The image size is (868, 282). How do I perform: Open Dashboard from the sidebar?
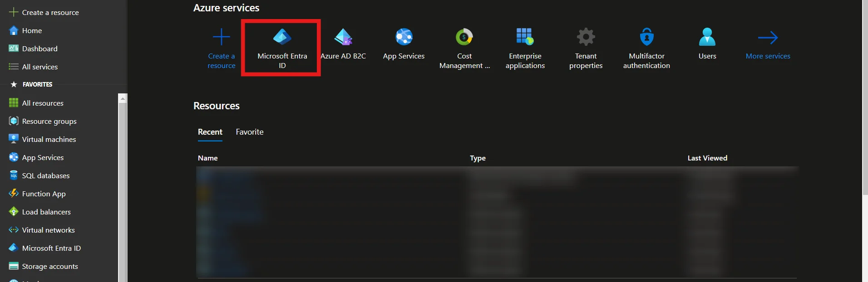click(40, 49)
